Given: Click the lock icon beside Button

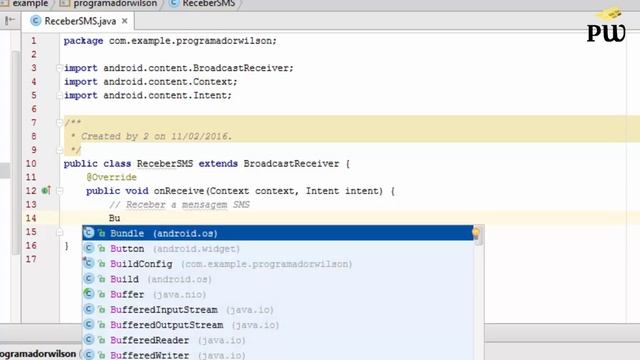Looking at the screenshot, I should click(x=102, y=249).
